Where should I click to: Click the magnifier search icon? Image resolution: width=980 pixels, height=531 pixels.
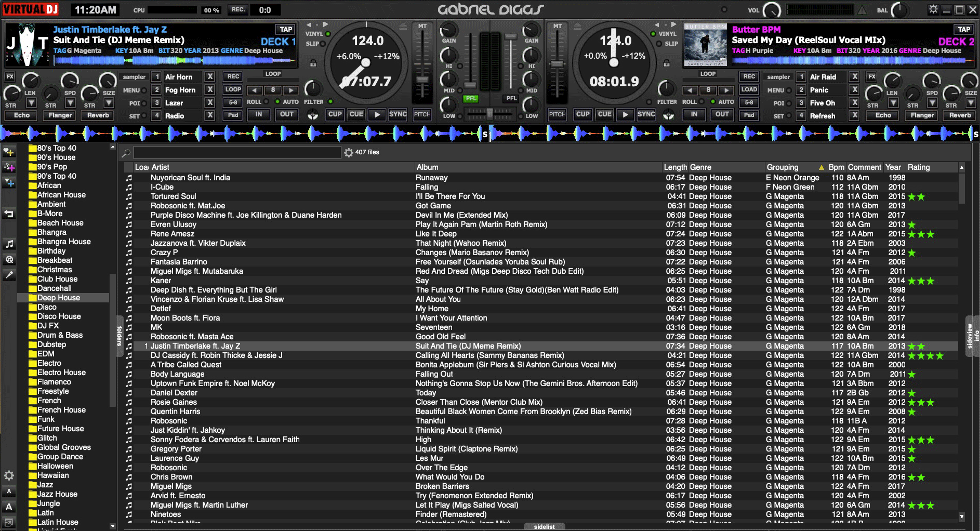pos(126,153)
